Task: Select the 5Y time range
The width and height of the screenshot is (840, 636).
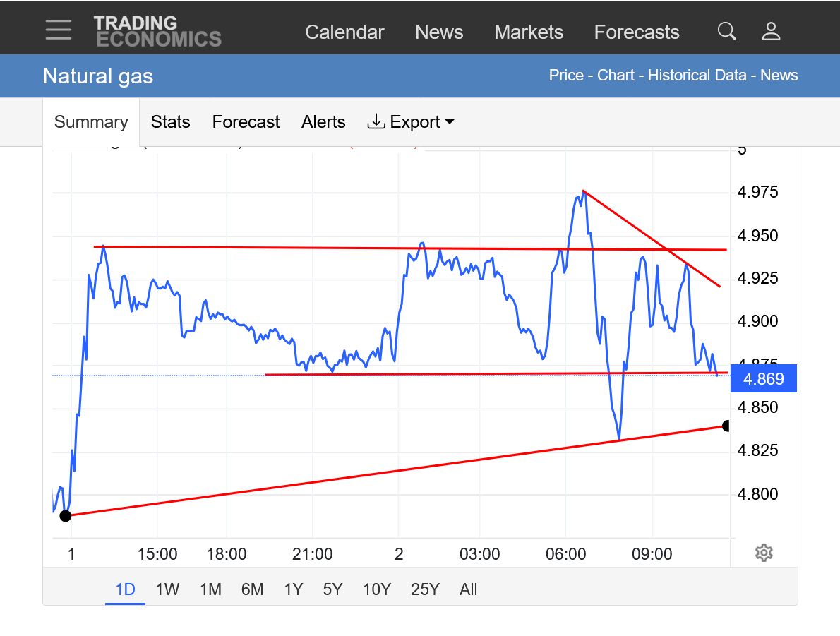Action: [332, 589]
